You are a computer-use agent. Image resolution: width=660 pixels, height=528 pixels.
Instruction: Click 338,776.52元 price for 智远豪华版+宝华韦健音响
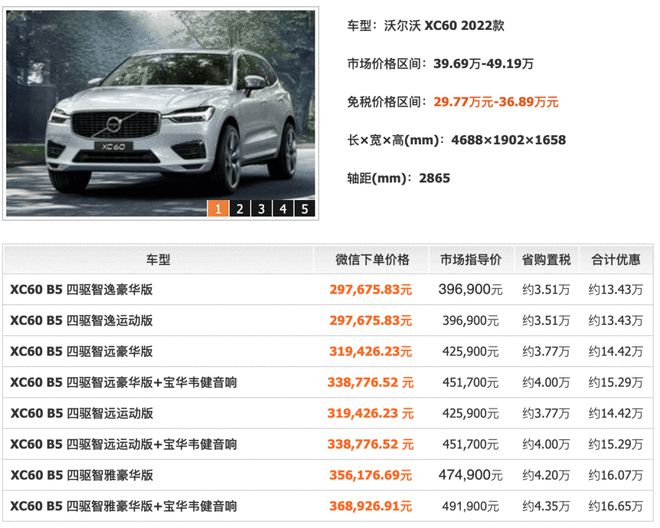(370, 382)
